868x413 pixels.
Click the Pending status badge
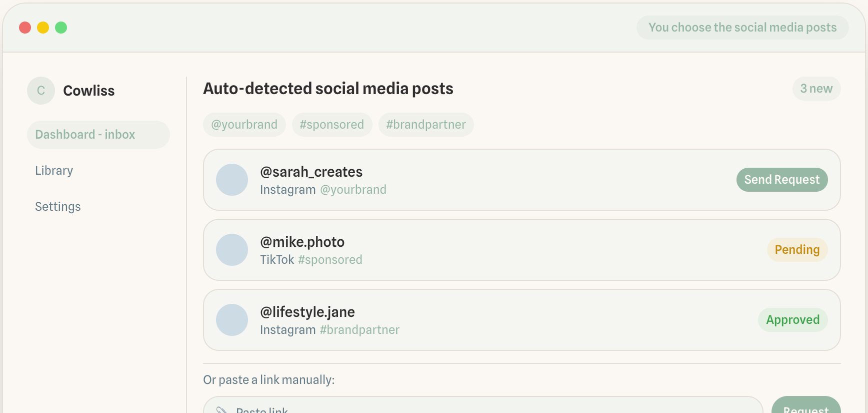(797, 250)
